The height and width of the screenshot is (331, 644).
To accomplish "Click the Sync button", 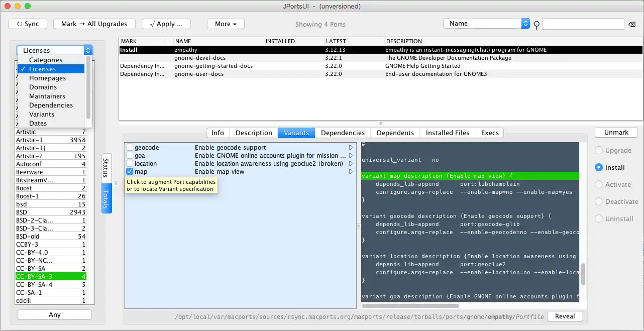I will tap(28, 24).
